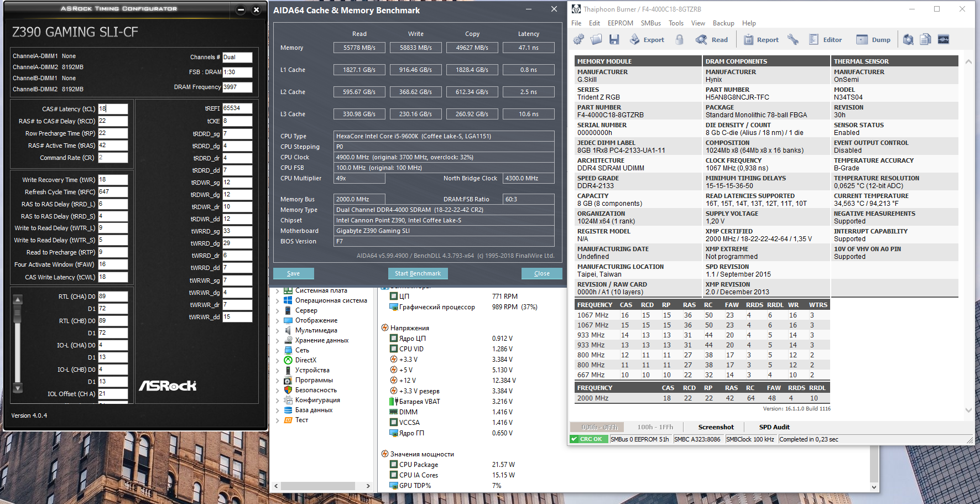Screen dimensions: 980x504
Task: Open the SMBus menu
Action: click(651, 23)
